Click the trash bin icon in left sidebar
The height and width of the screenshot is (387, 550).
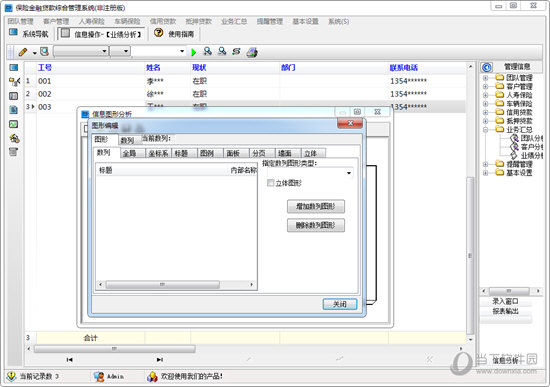[x=13, y=152]
